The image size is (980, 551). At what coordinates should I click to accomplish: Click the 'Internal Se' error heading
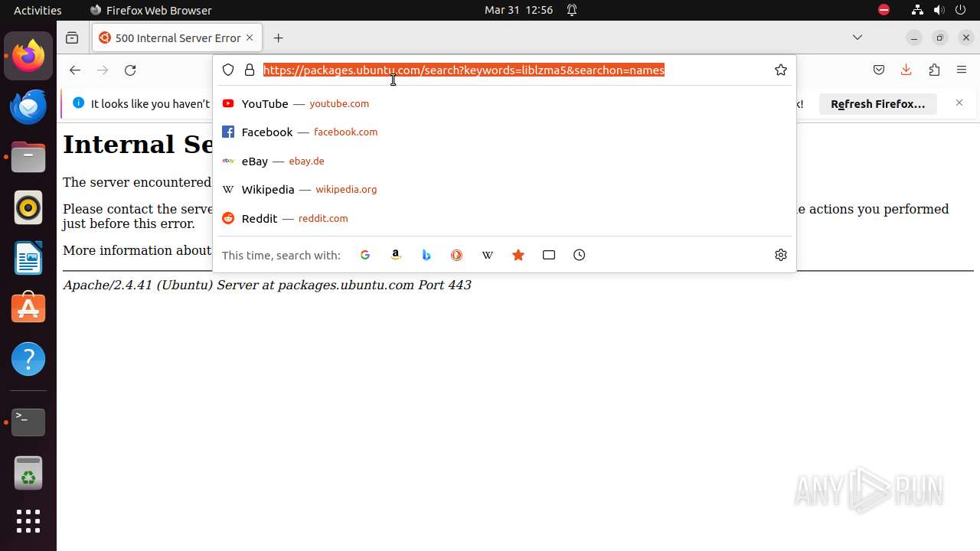pyautogui.click(x=138, y=144)
